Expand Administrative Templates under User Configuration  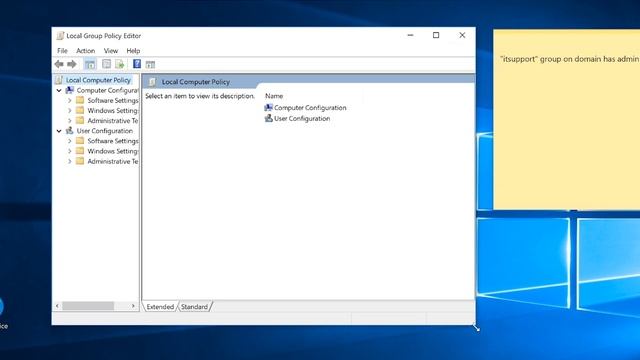click(70, 161)
